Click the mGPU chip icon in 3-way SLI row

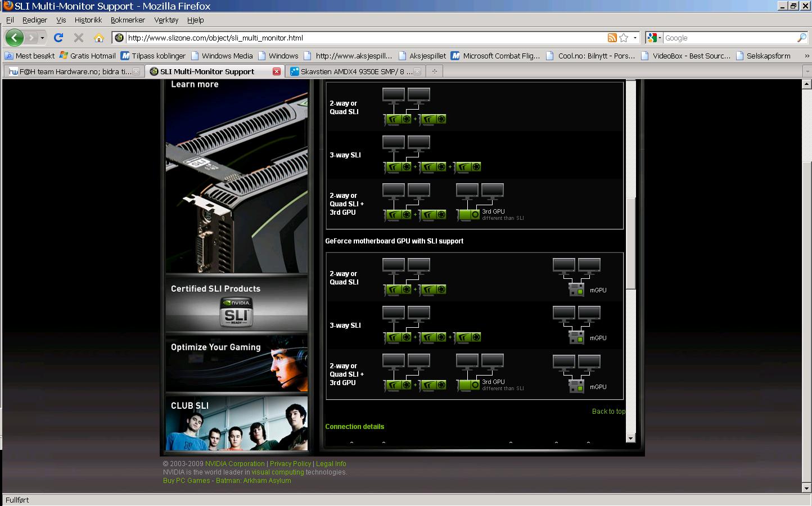pyautogui.click(x=576, y=337)
